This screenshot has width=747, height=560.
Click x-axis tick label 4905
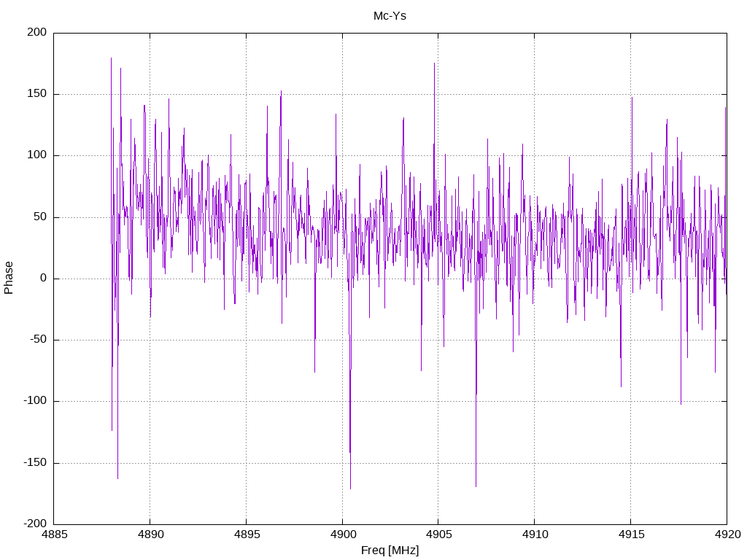[438, 534]
